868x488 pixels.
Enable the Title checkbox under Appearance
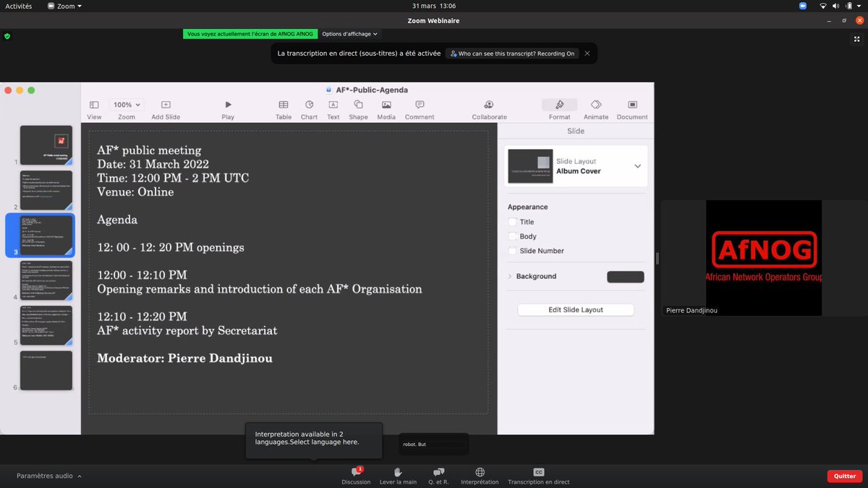point(513,222)
